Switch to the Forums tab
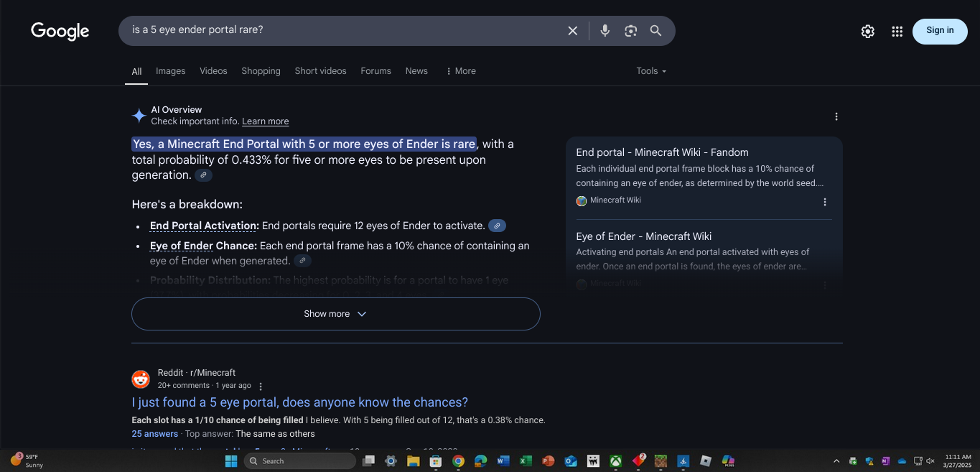The image size is (980, 472). tap(375, 71)
